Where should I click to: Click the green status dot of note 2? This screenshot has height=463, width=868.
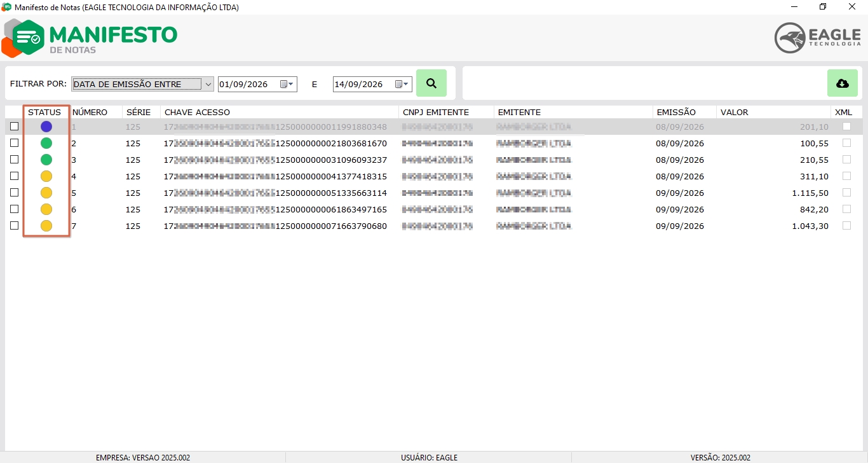(x=46, y=143)
